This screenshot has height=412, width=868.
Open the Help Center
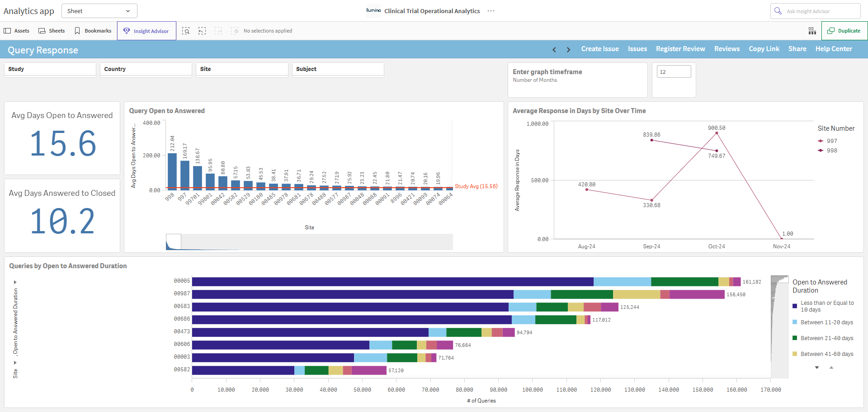tap(834, 49)
